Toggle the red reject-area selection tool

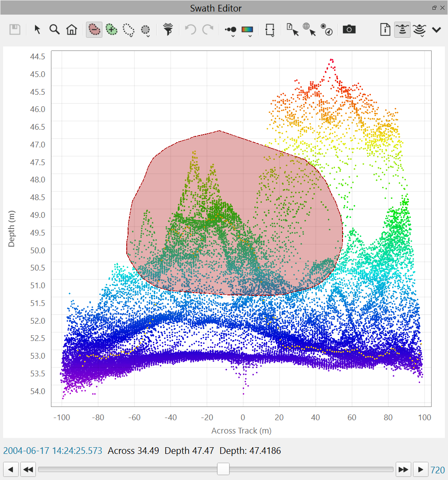tap(94, 30)
